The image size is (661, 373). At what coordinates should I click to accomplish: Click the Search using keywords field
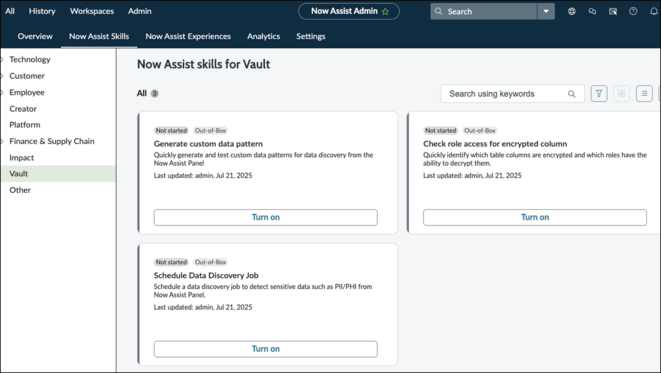tap(513, 94)
